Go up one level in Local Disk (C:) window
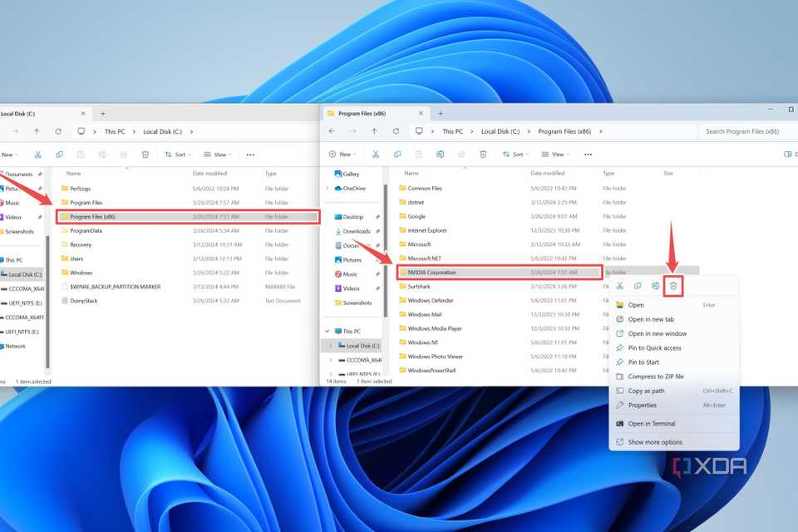 click(37, 131)
